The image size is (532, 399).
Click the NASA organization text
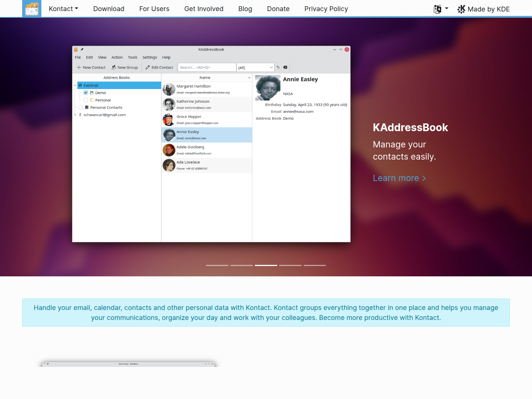point(288,94)
